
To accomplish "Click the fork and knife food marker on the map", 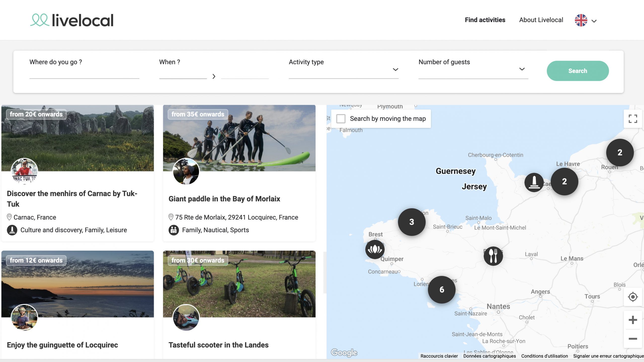I will pyautogui.click(x=493, y=256).
